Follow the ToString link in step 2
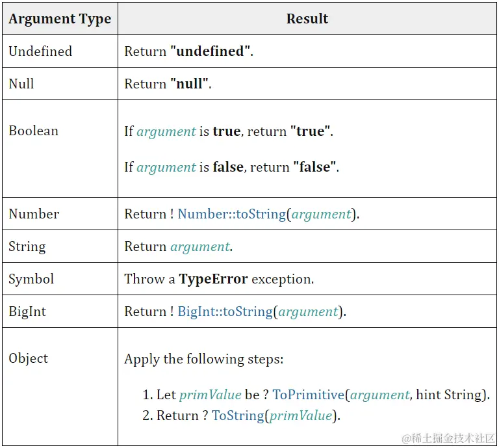The width and height of the screenshot is (499, 448). coord(238,415)
